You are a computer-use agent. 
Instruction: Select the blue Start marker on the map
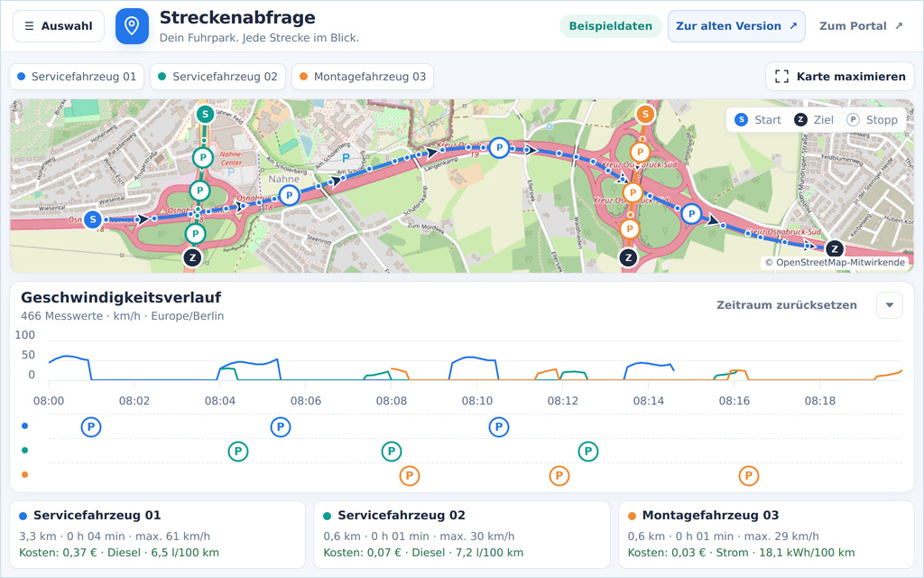click(x=93, y=219)
